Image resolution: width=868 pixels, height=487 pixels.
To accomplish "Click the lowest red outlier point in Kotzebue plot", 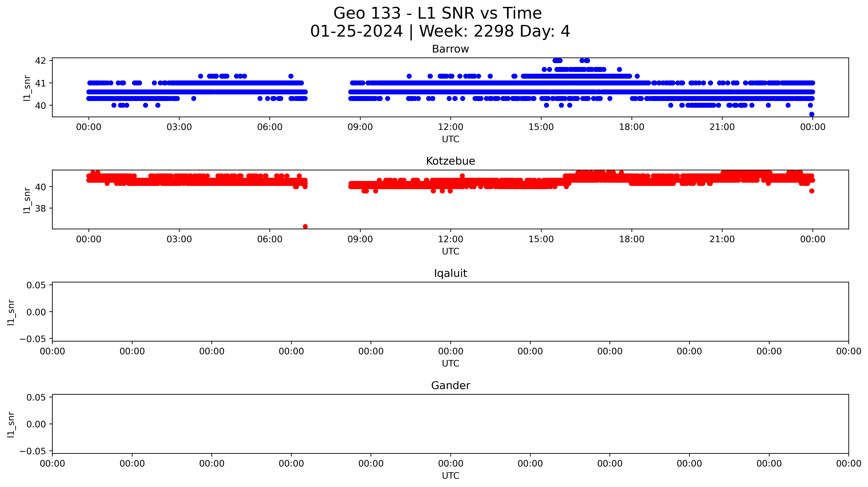I will click(x=305, y=227).
